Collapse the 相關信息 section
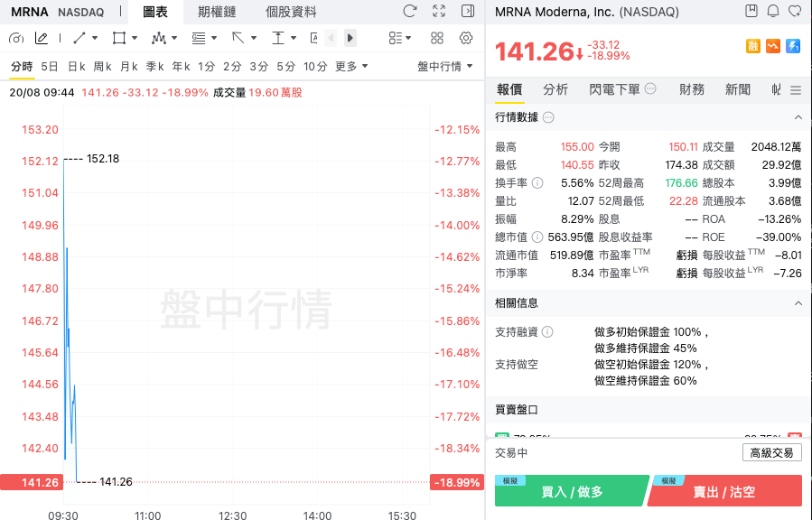The image size is (812, 520). click(x=798, y=303)
